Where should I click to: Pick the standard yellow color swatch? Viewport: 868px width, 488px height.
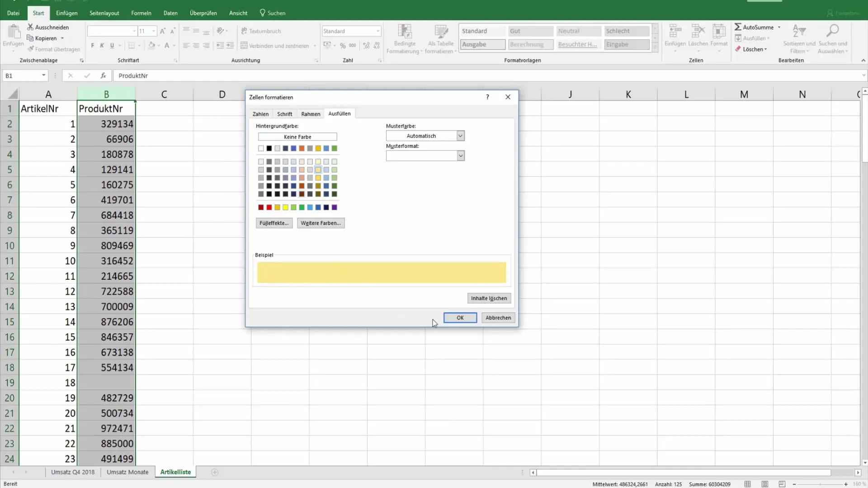click(285, 207)
